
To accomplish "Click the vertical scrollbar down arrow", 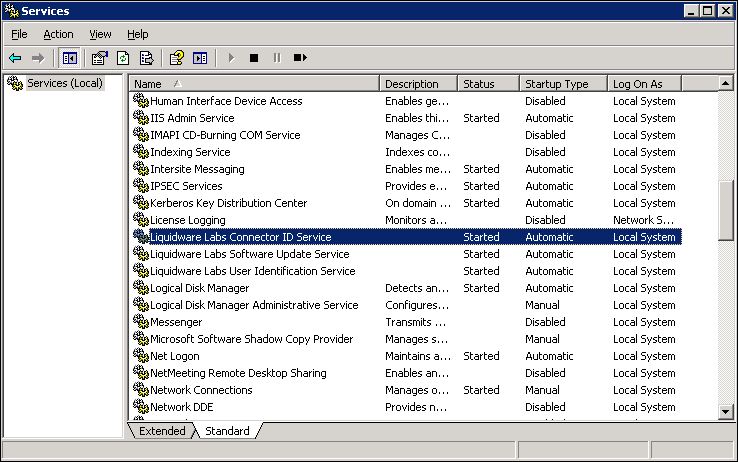I will click(726, 411).
